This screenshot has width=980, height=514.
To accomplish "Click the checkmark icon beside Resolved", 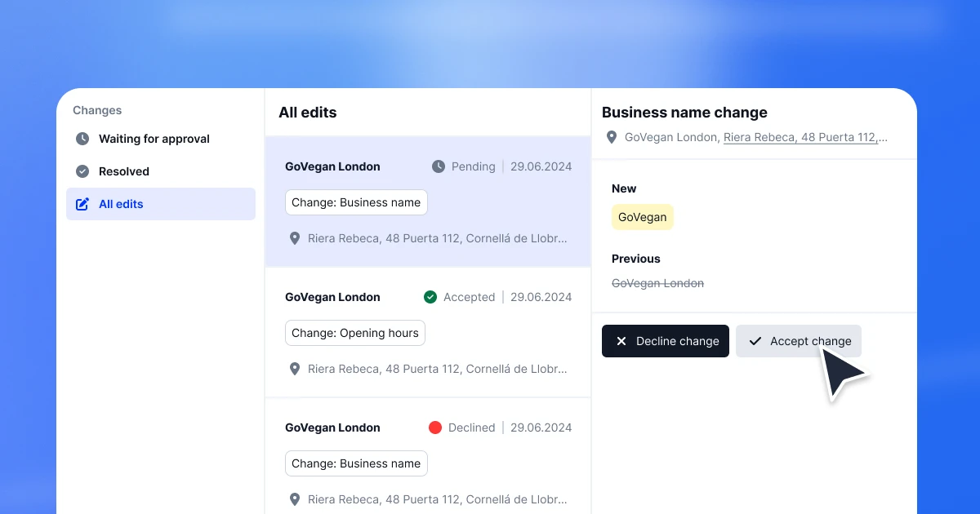I will (x=82, y=171).
